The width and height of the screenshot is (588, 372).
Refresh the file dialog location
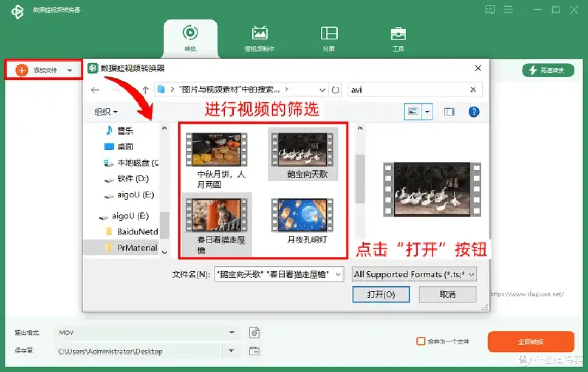point(335,90)
